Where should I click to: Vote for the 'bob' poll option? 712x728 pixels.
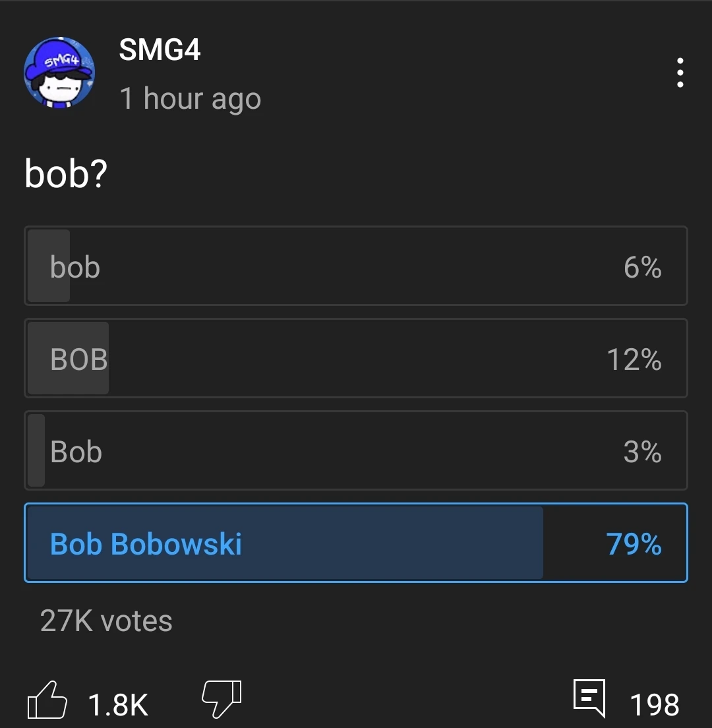(356, 266)
